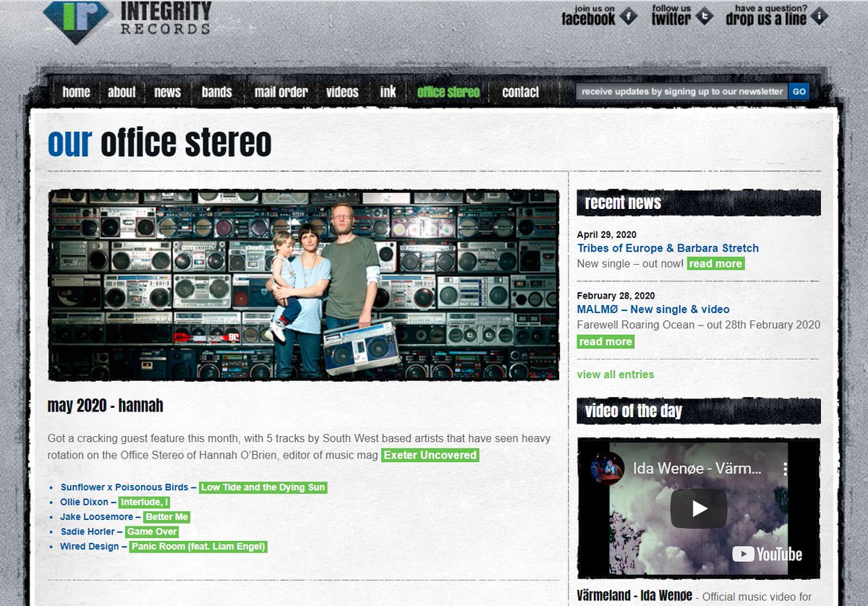
Task: Click the 'our office stereo' page title
Action: point(159,142)
